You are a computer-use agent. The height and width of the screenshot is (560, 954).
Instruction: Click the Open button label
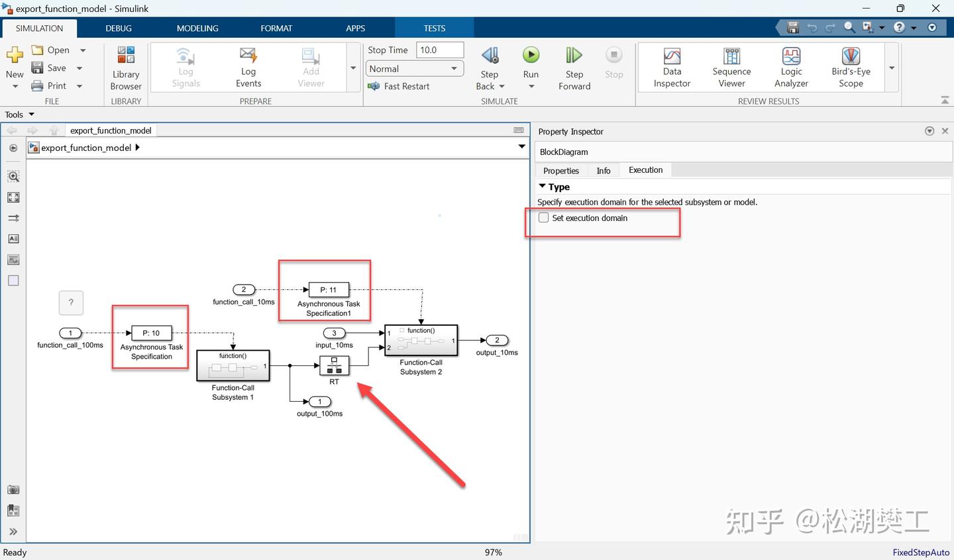pos(58,50)
